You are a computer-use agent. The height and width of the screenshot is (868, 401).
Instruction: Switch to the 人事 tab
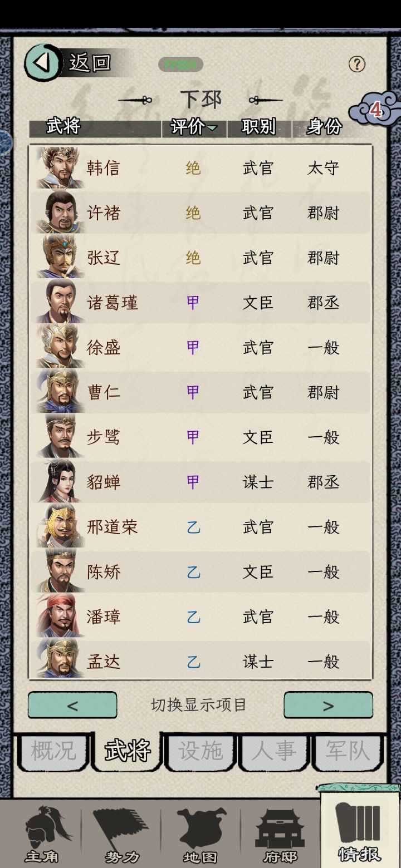(x=274, y=752)
